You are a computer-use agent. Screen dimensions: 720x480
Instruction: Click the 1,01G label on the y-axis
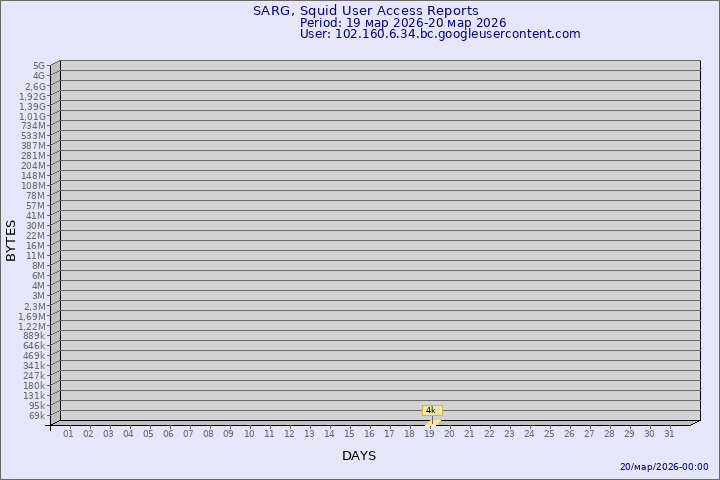(x=32, y=116)
